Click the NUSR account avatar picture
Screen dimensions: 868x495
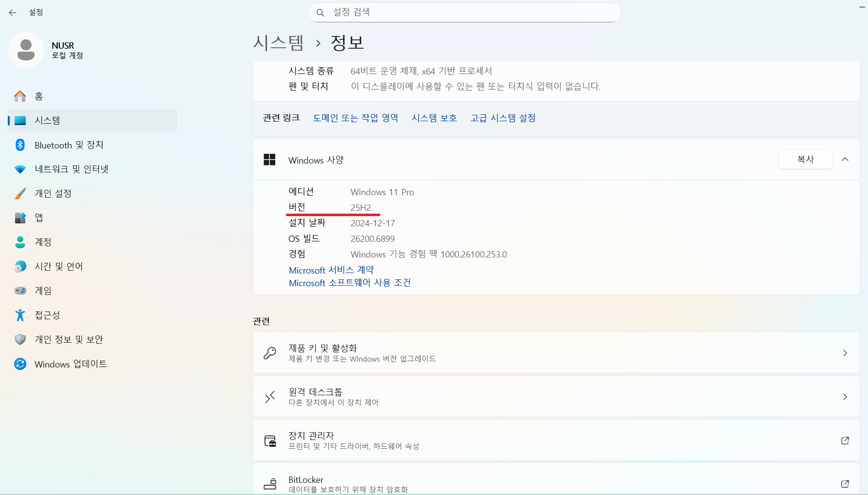[x=26, y=50]
